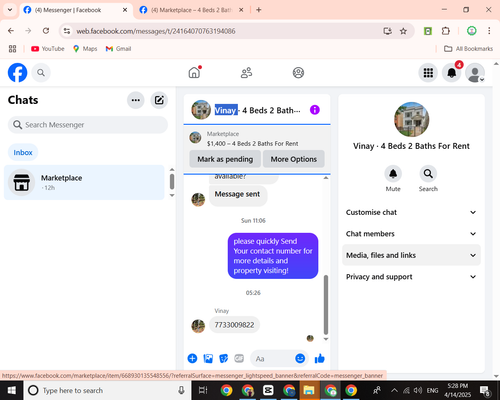Open the Chrome three-dot menu
The image size is (500, 400).
[489, 31]
